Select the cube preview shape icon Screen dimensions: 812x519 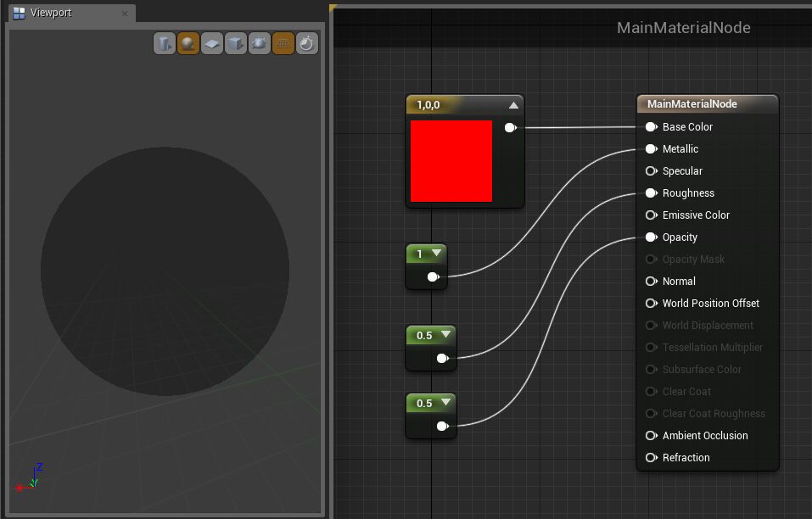pos(235,42)
